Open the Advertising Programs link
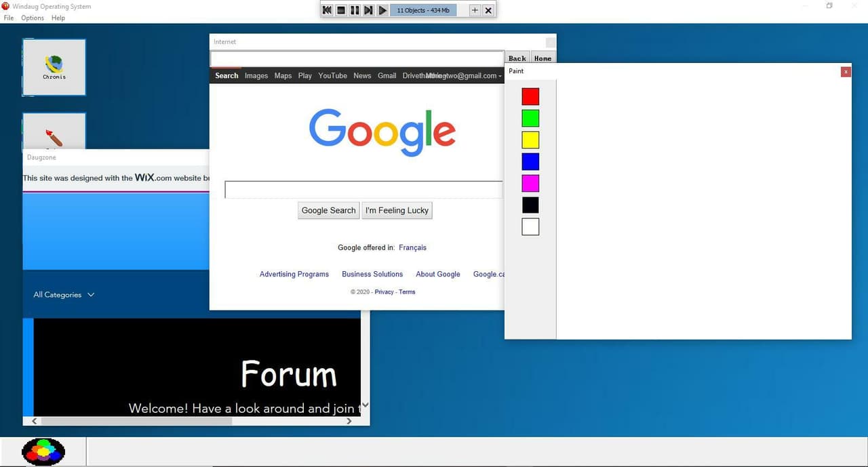 point(294,274)
